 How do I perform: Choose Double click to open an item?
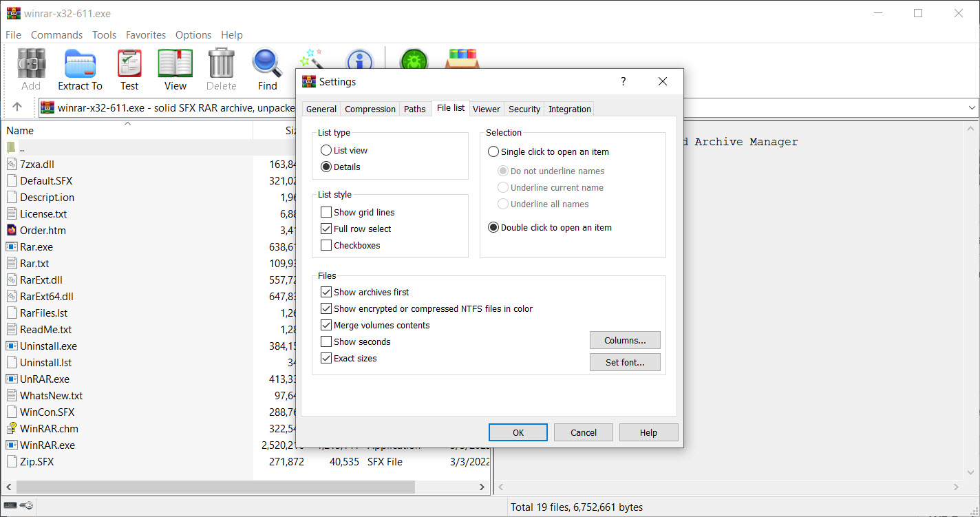click(x=493, y=227)
